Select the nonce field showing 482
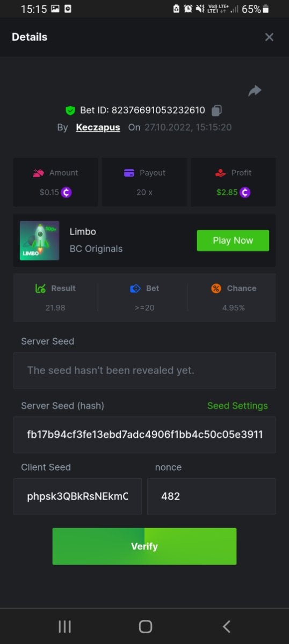This screenshot has width=289, height=644. tap(212, 496)
